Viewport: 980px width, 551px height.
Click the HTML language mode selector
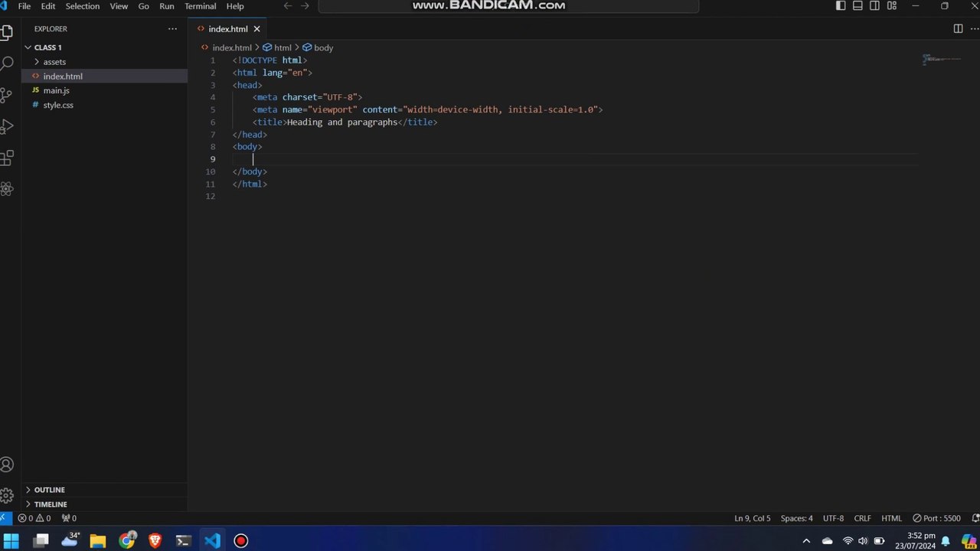tap(892, 518)
